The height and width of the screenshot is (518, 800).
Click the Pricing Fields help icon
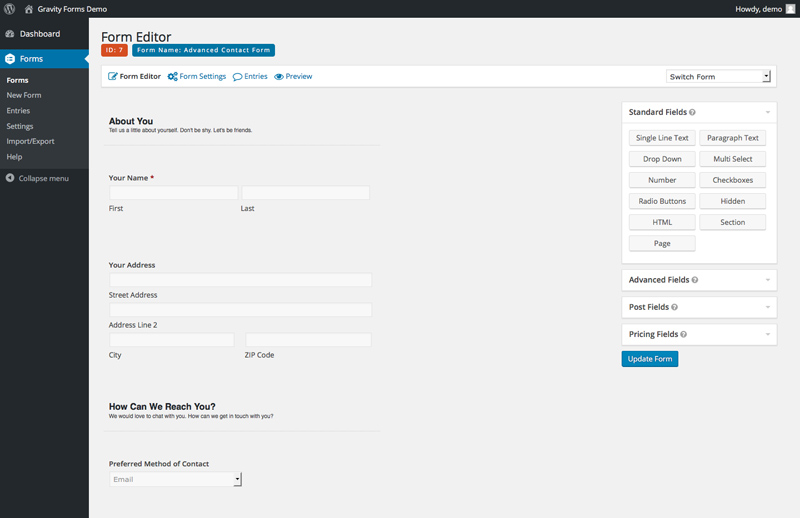[x=684, y=334]
